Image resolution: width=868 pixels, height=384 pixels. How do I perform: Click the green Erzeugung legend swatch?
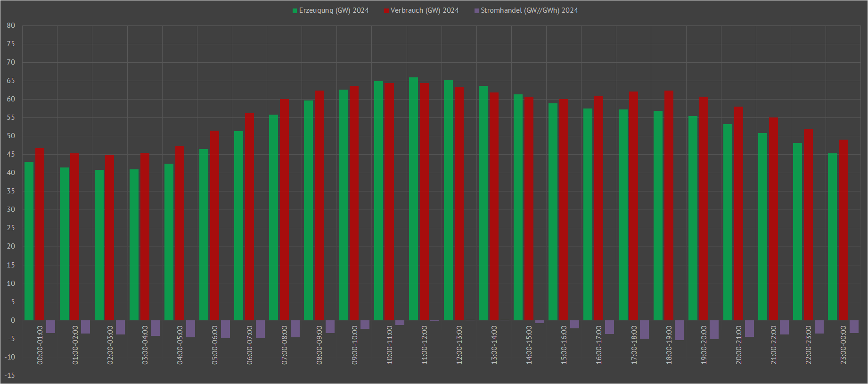point(295,11)
